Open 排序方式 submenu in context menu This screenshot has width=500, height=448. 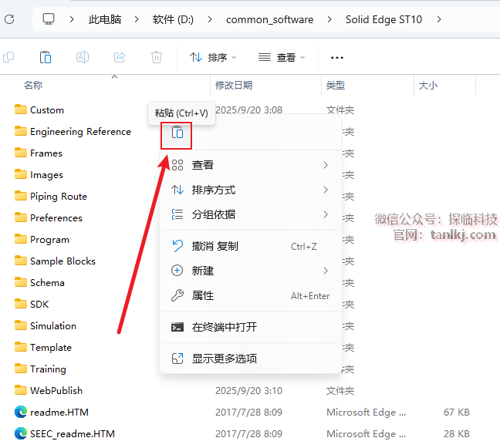point(250,190)
